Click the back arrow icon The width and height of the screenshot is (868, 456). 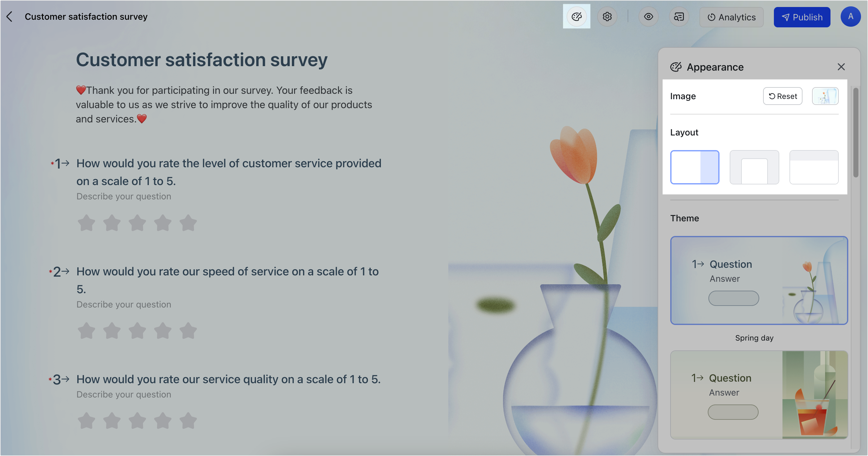10,17
